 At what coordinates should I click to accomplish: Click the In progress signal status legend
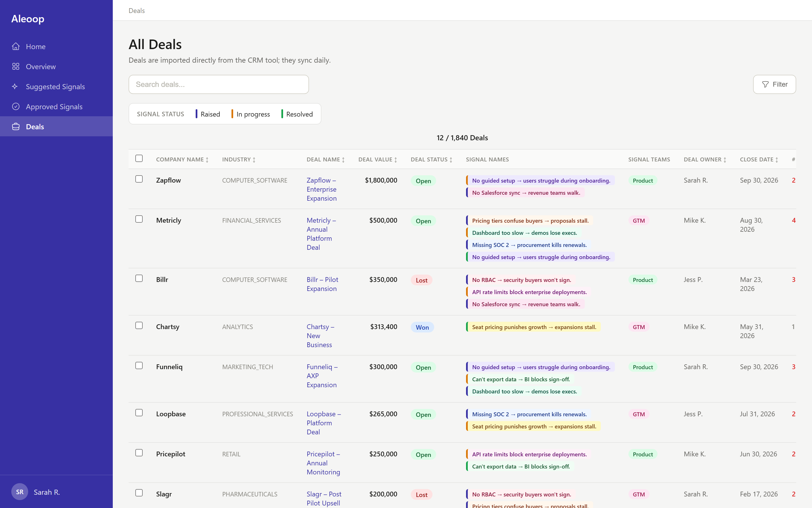pyautogui.click(x=251, y=114)
